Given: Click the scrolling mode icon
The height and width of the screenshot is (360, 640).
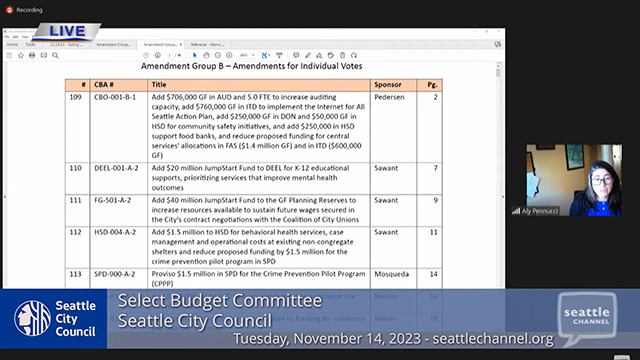Looking at the screenshot, I should [279, 55].
